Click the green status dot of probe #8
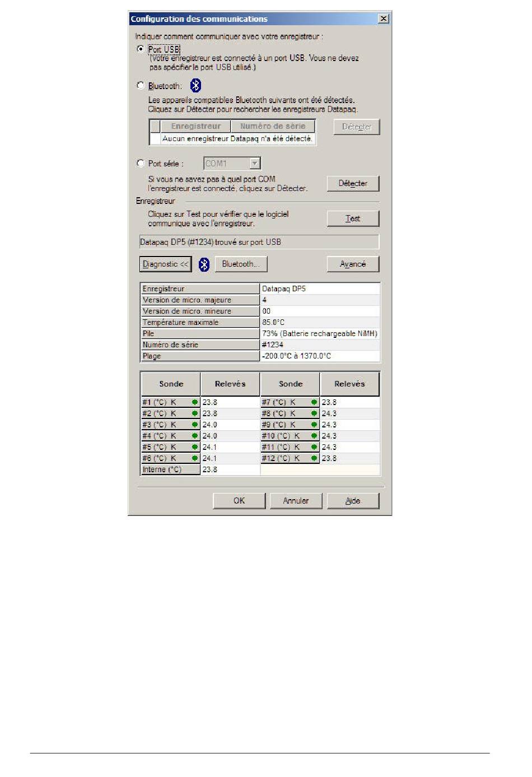532x777 pixels. click(314, 413)
